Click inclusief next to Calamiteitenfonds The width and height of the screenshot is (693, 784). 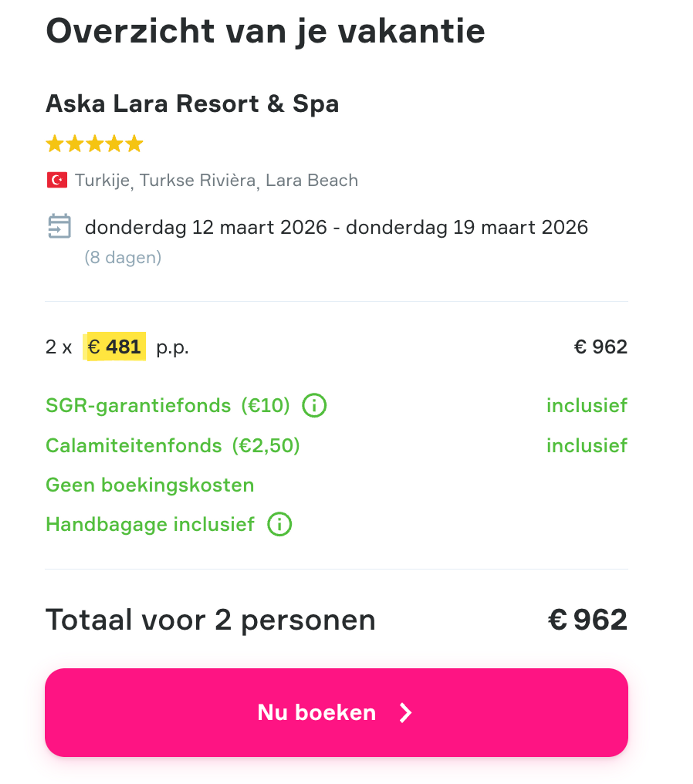(587, 445)
